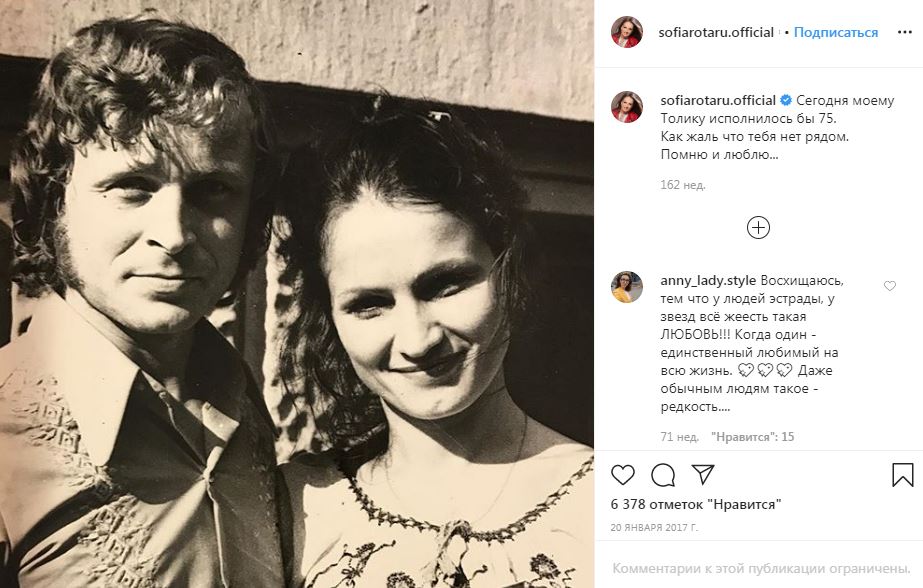
Task: Open the three-dot options menu
Action: tap(905, 32)
